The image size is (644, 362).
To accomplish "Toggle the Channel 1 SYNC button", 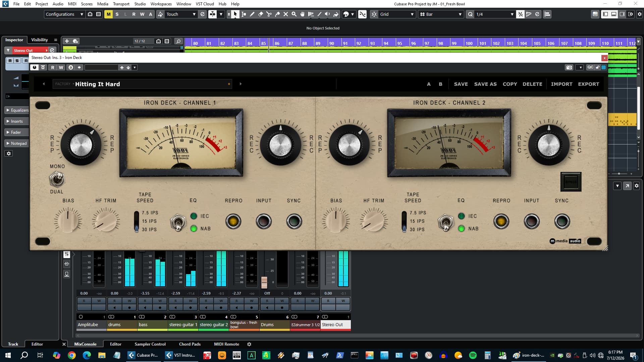I will tap(294, 222).
